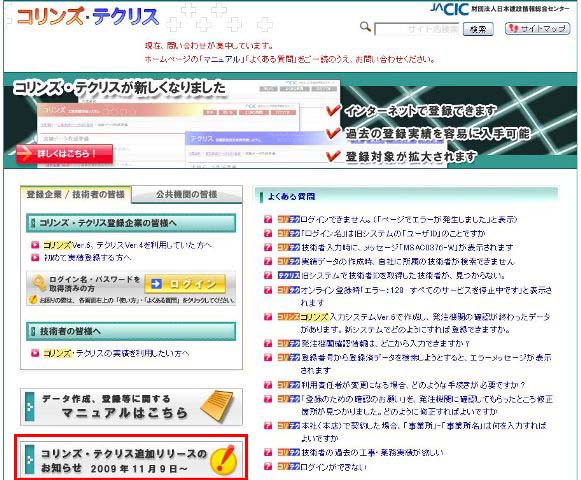Click the blue ログイン arrow icon
581x480 pixels.
157,284
